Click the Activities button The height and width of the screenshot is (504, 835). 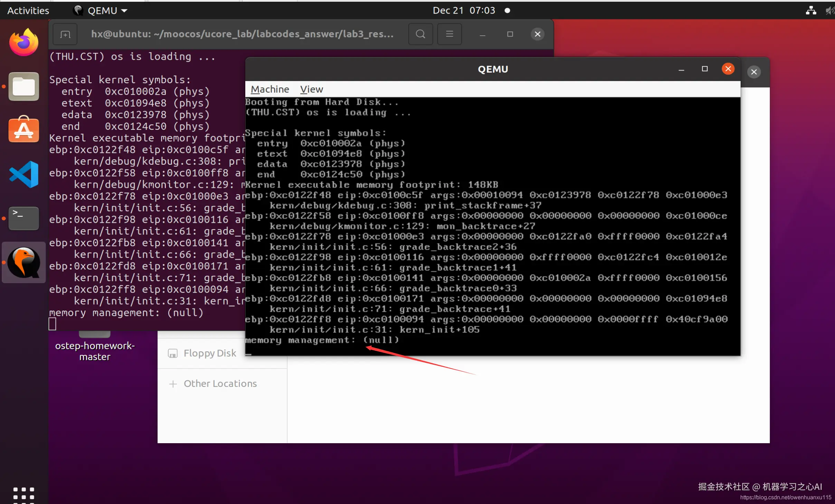coord(28,11)
